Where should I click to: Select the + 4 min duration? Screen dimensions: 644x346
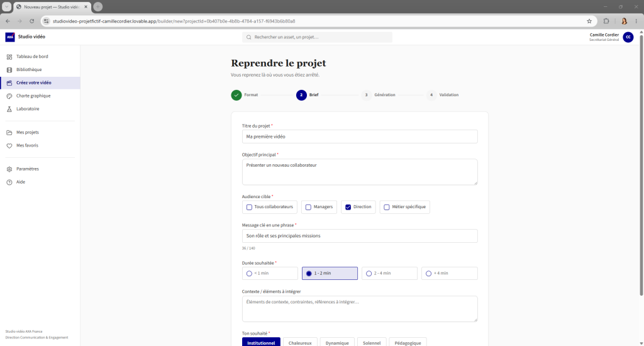(x=449, y=274)
